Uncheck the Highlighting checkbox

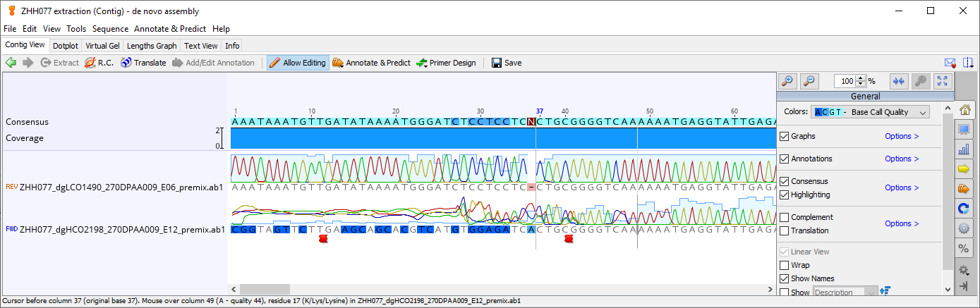[x=784, y=195]
